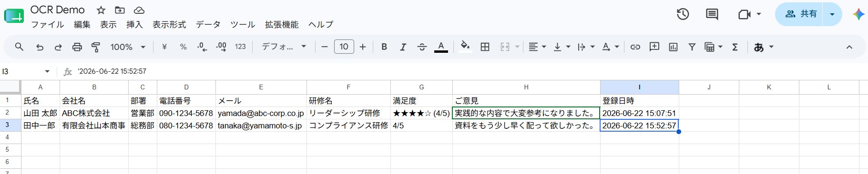Start a video call with the camera icon
The image size is (868, 174).
click(x=745, y=14)
